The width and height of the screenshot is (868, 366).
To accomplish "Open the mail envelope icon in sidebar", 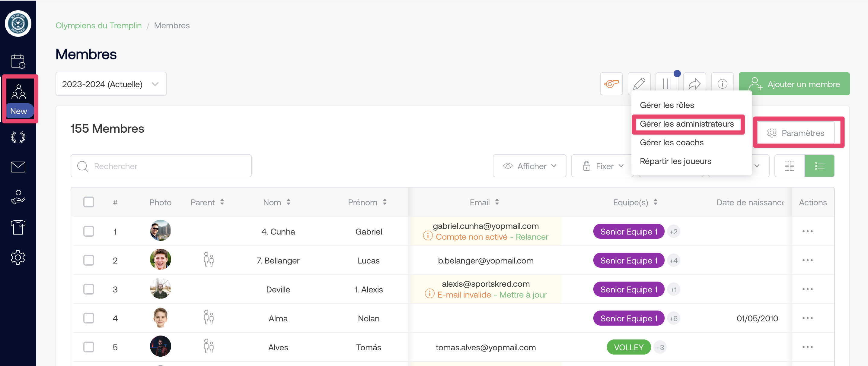I will pos(18,167).
